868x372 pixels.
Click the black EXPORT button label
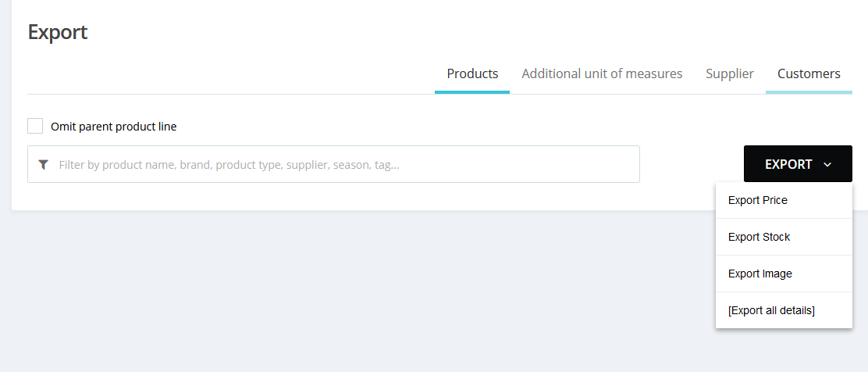(788, 164)
